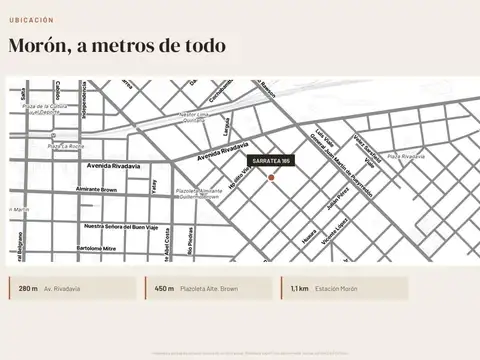Image resolution: width=480 pixels, height=360 pixels.
Task: Click the heading Morón, a metros de todo
Action: [x=117, y=45]
